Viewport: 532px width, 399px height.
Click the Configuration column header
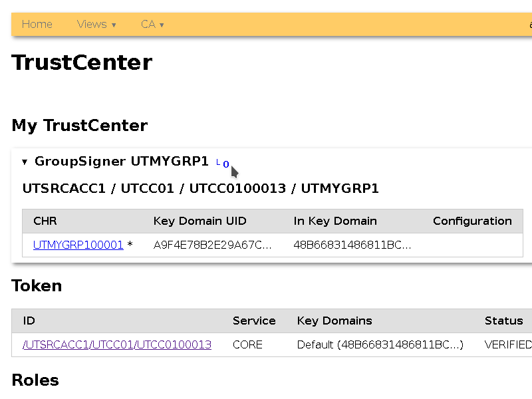(472, 221)
